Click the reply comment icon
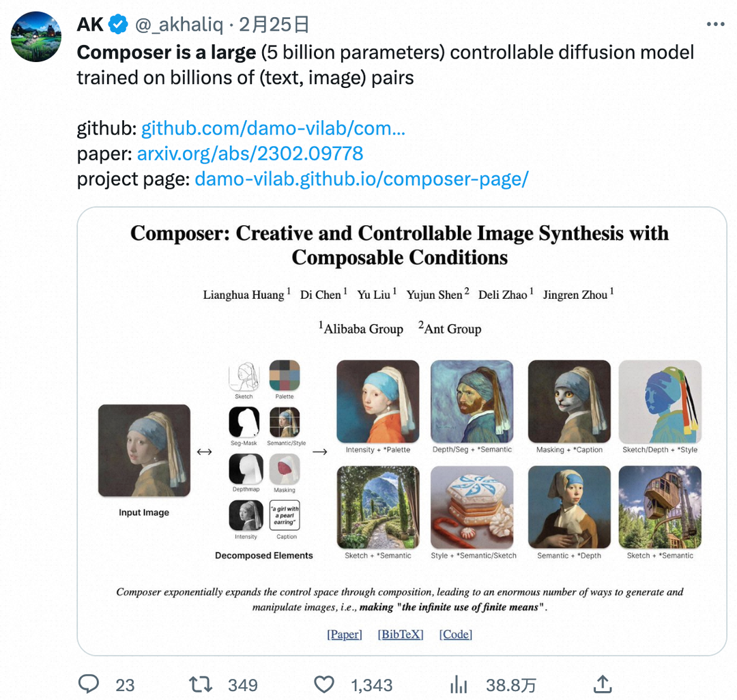Image resolution: width=737 pixels, height=700 pixels. point(89,684)
